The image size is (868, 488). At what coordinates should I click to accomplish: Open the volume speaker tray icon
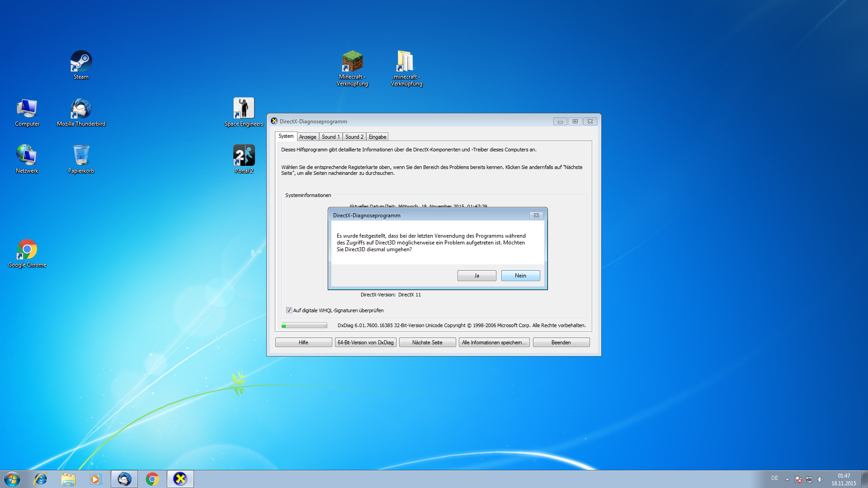pos(820,479)
